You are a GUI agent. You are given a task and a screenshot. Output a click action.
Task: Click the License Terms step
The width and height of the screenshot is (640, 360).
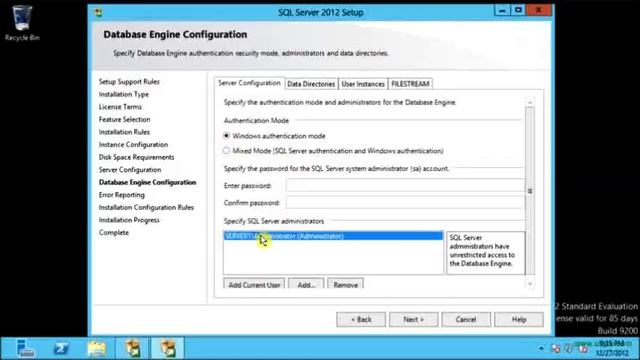(120, 107)
